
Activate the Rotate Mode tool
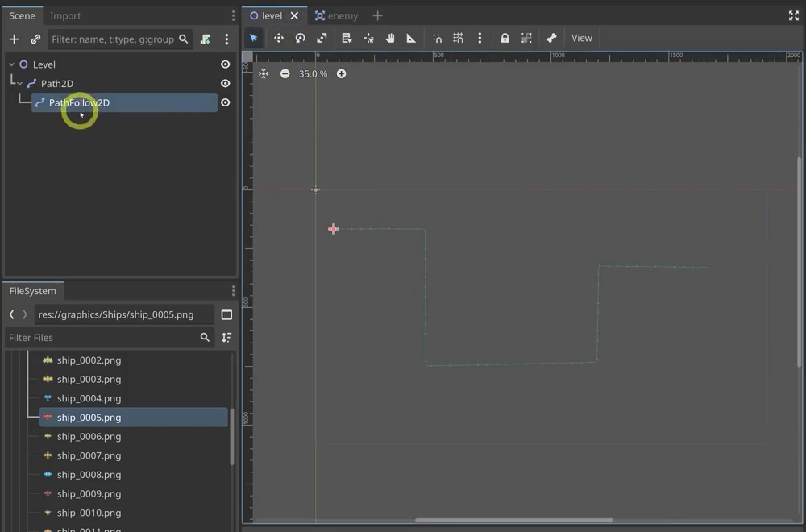[300, 38]
